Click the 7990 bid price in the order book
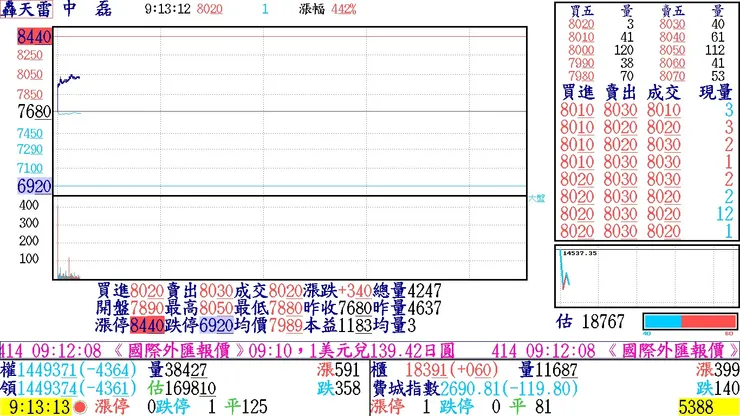This screenshot has height=416, width=740. click(581, 63)
